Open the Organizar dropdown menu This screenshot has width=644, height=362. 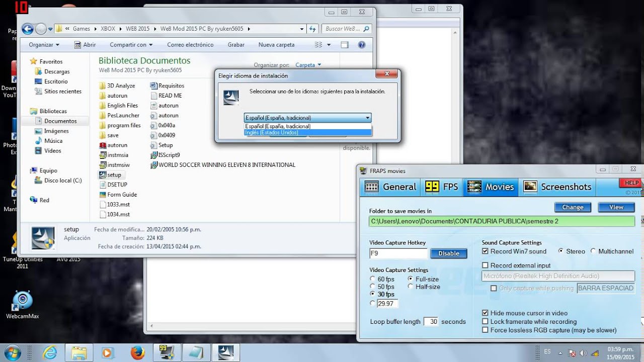point(44,45)
